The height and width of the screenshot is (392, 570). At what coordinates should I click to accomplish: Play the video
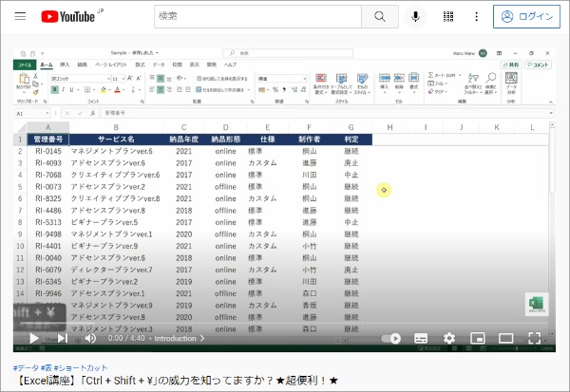34,338
